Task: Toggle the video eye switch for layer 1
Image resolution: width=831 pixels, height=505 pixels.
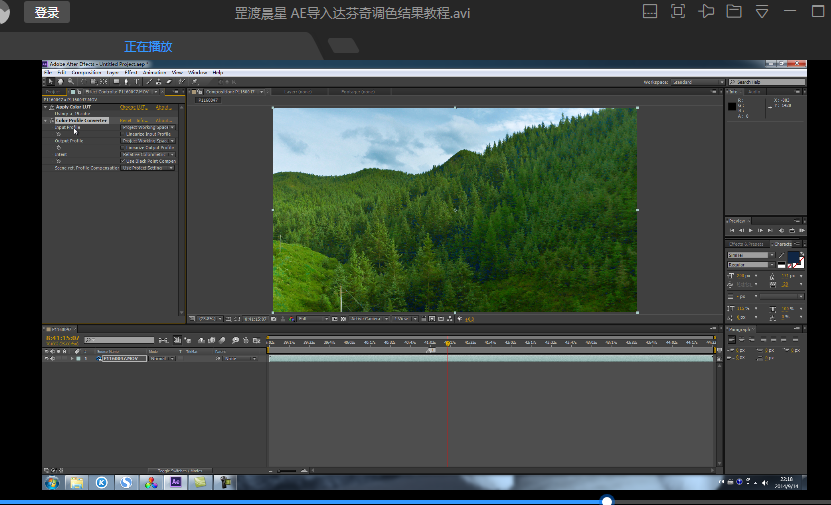Action: (x=47, y=358)
